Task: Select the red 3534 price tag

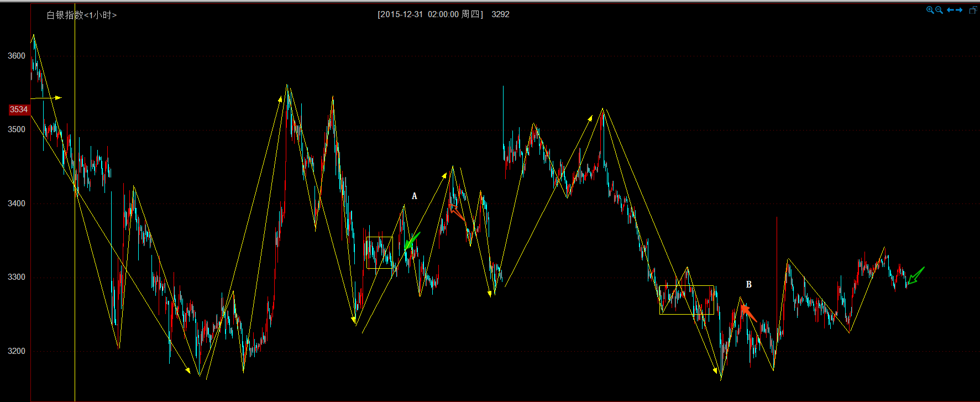Action: tap(19, 109)
